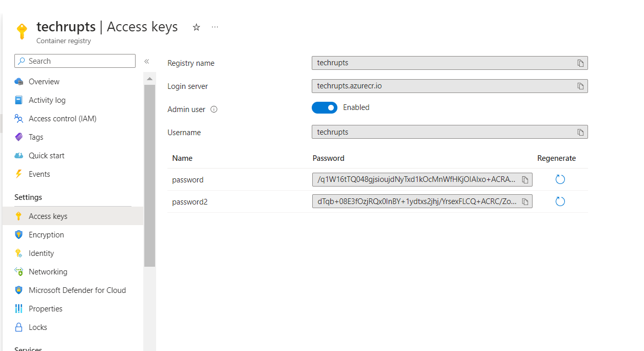644x351 pixels.
Task: Copy the Username field value
Action: 580,133
